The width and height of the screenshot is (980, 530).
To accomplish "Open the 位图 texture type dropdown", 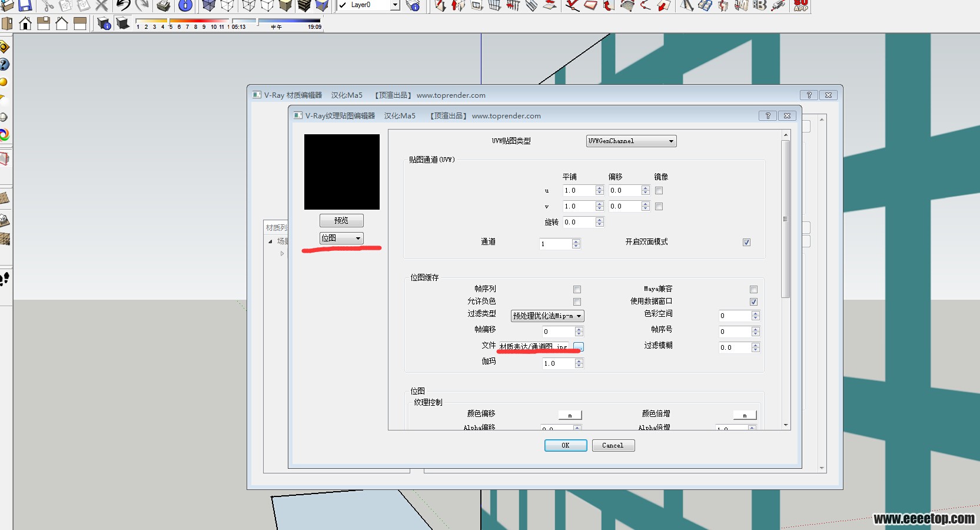I will pos(341,238).
